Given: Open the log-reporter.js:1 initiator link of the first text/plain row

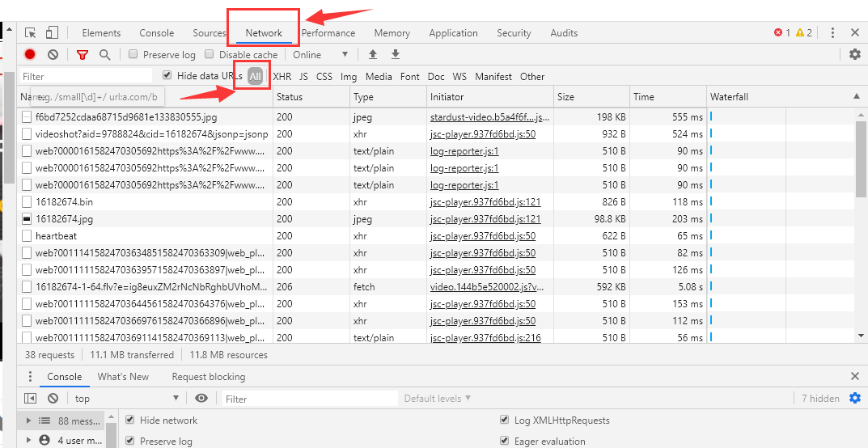Looking at the screenshot, I should (x=464, y=151).
